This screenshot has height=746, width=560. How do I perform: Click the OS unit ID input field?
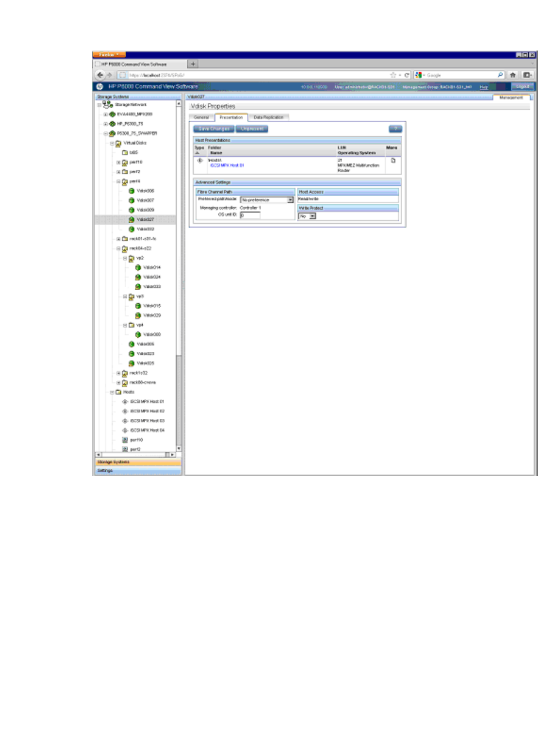(249, 215)
